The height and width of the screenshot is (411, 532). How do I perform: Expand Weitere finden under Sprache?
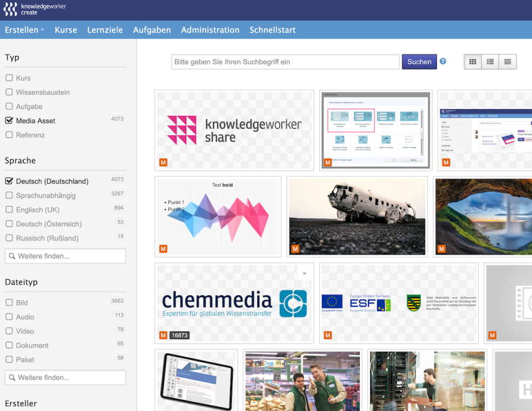click(x=65, y=256)
